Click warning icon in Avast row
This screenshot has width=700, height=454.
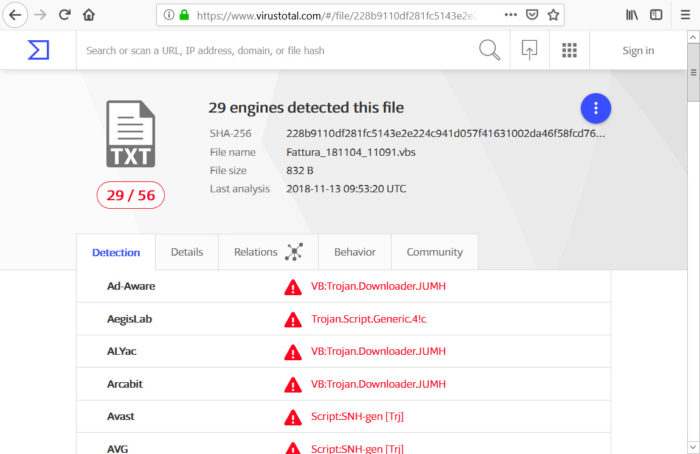point(293,417)
